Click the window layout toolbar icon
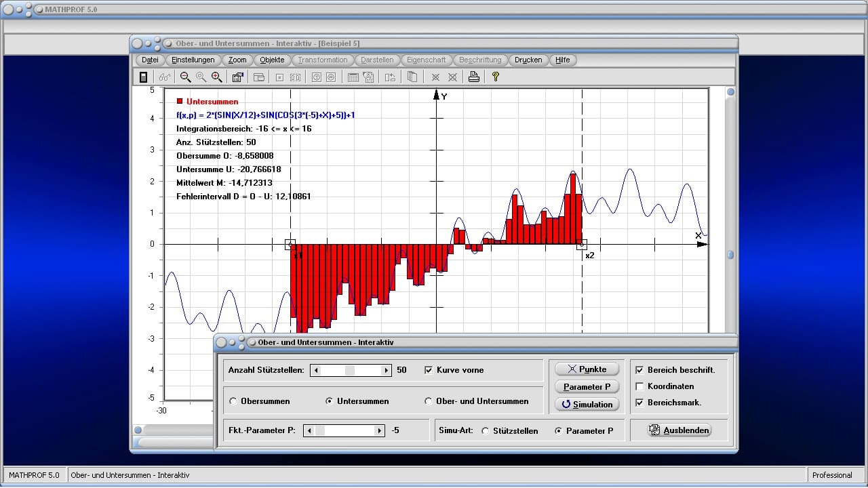 (x=258, y=77)
